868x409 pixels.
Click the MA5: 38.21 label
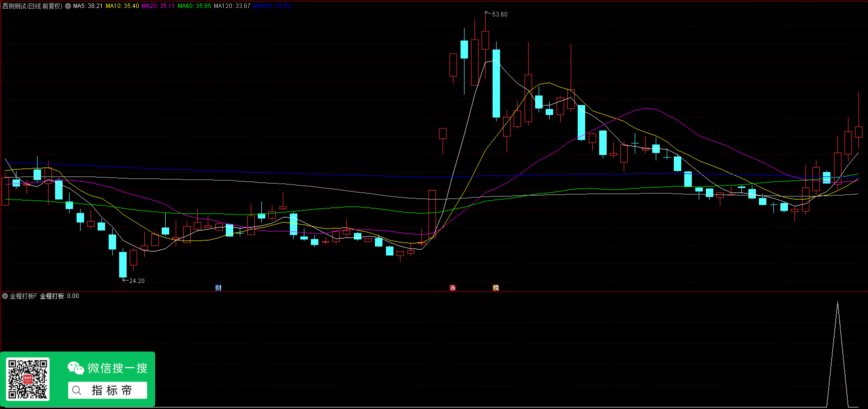coord(88,6)
